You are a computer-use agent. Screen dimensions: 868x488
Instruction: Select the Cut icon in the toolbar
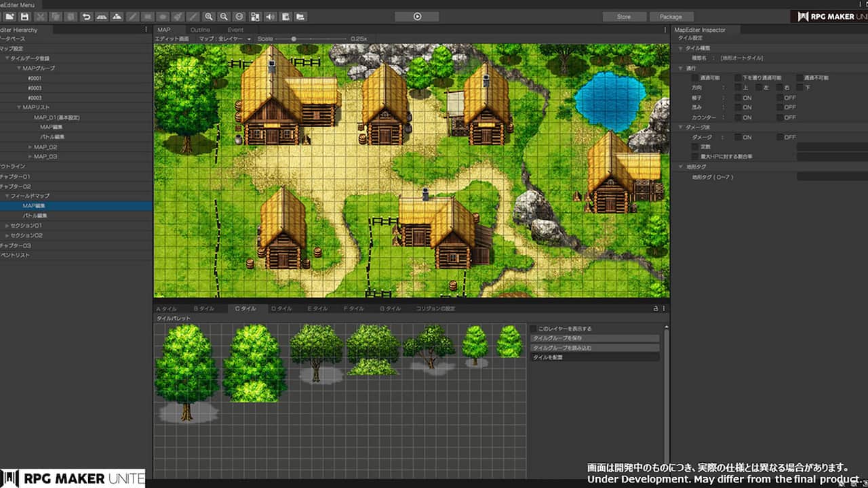pos(41,17)
